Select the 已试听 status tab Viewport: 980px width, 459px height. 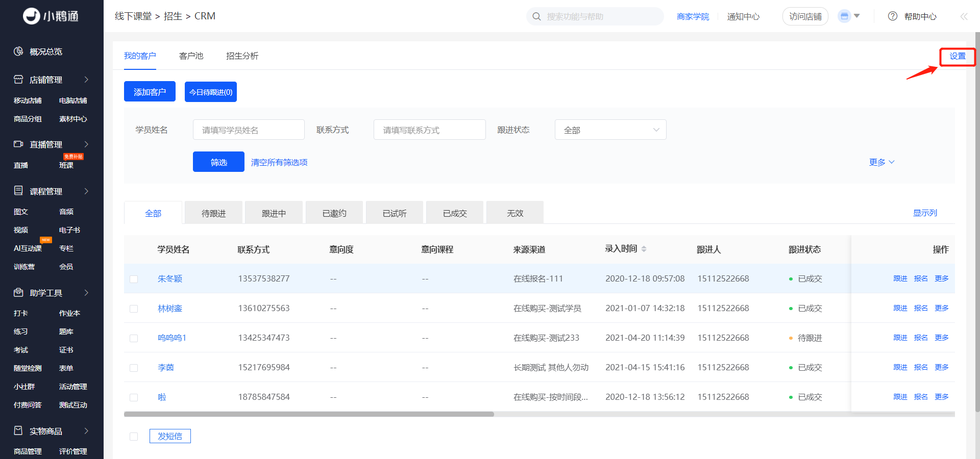395,213
